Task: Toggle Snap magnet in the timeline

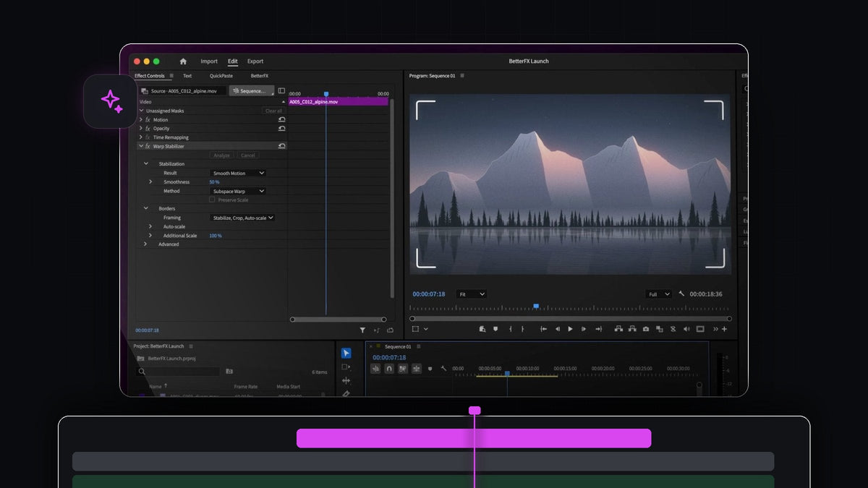Action: point(389,369)
